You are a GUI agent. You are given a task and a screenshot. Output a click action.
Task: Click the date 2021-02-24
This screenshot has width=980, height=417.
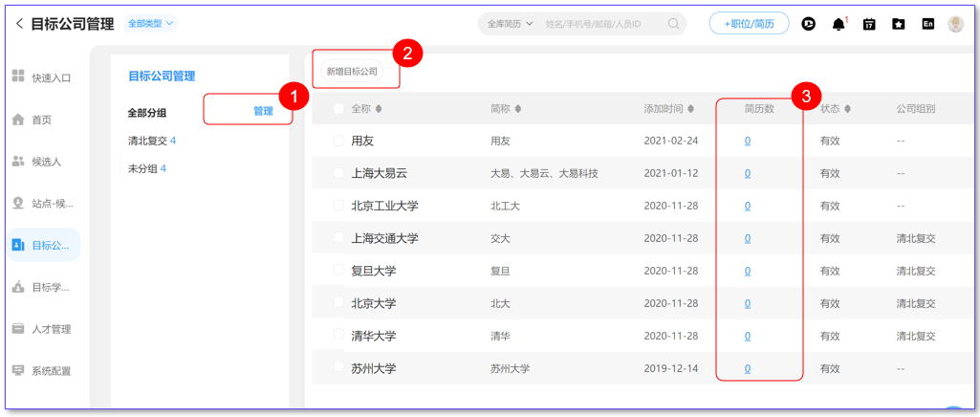click(670, 141)
